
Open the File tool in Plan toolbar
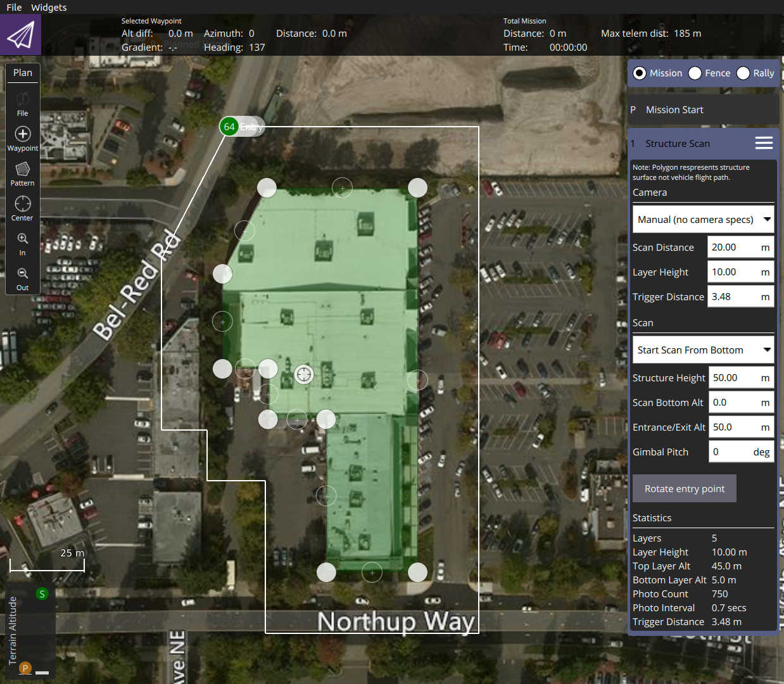(22, 103)
